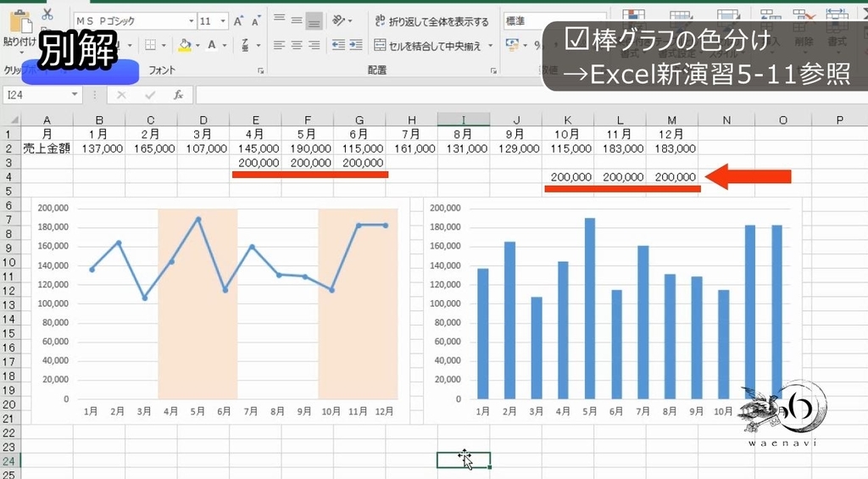Open number format dropdown 標準
The image size is (868, 479).
click(x=555, y=21)
